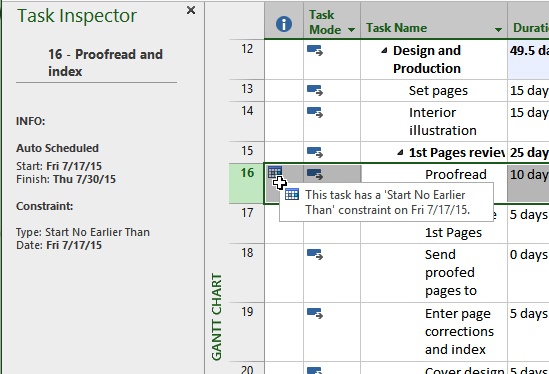Screen dimensions: 549x374
Task: Click task mode icon for Interior illustration row
Action: pyautogui.click(x=315, y=113)
